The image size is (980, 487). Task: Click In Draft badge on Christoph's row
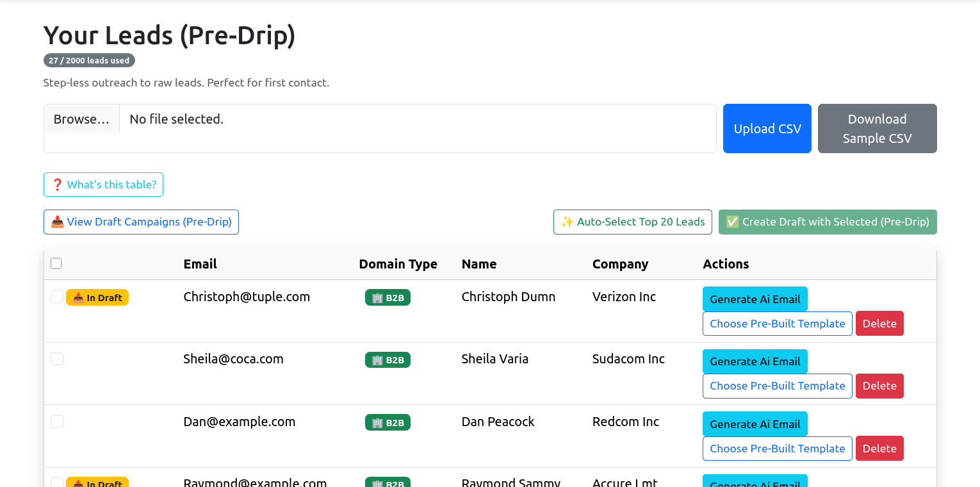pos(97,297)
